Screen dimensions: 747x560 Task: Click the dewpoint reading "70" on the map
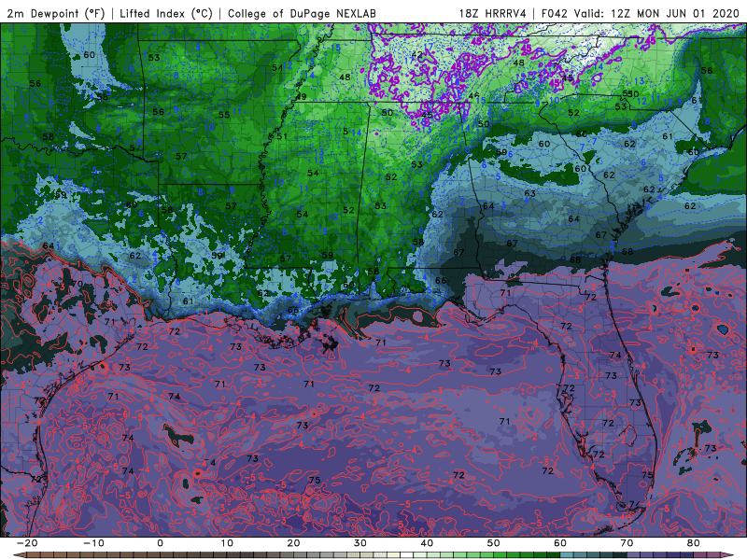(x=77, y=284)
